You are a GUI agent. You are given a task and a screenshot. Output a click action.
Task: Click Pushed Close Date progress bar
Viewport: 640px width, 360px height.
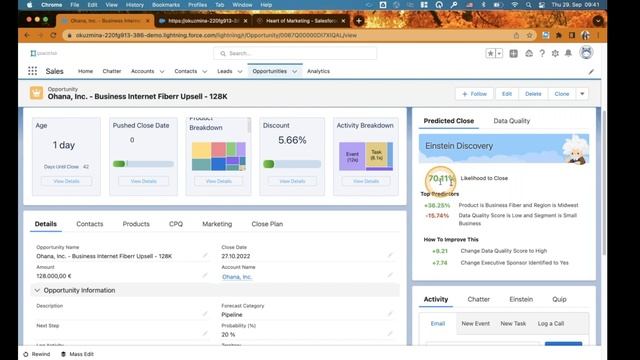pyautogui.click(x=143, y=164)
